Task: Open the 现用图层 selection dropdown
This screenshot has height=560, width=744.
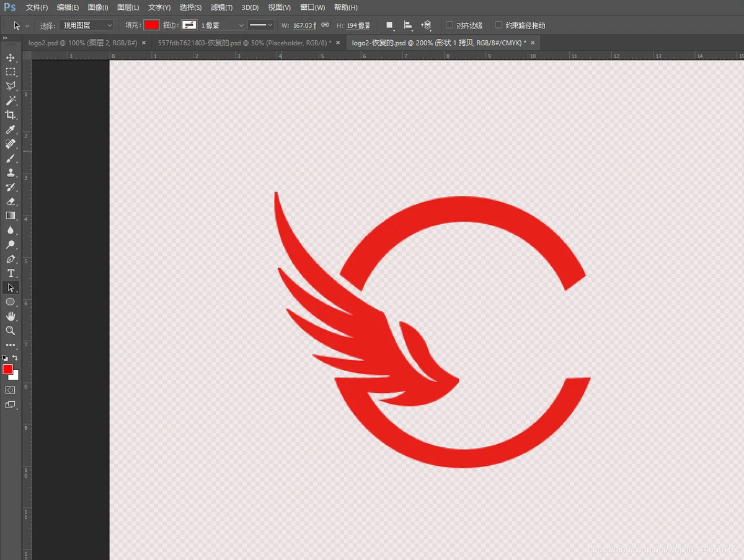Action: click(x=87, y=25)
